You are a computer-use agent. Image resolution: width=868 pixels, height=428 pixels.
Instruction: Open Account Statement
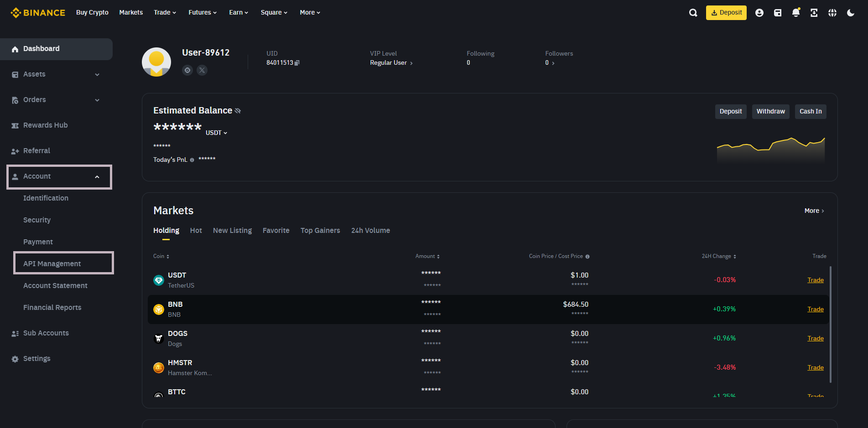click(x=55, y=286)
